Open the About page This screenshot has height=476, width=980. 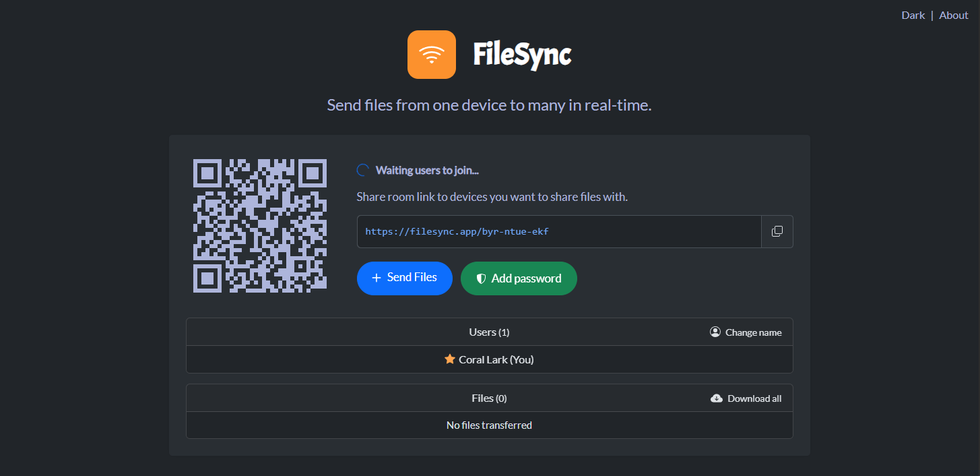[954, 15]
